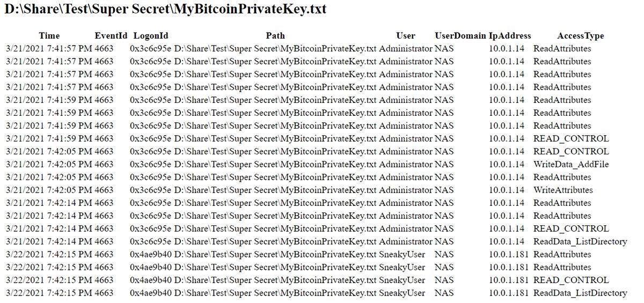Click the last row's 0x4ae9b40 LogonId

click(150, 293)
